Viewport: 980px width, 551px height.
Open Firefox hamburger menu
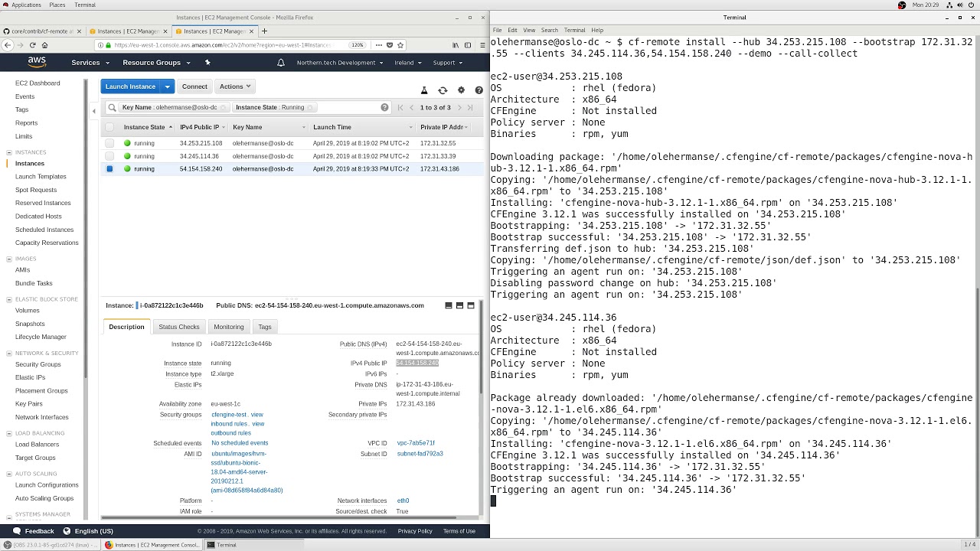coord(482,45)
